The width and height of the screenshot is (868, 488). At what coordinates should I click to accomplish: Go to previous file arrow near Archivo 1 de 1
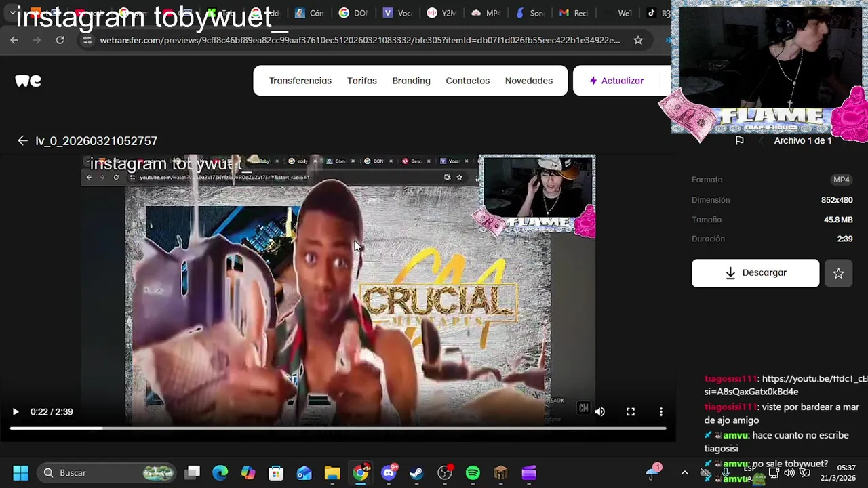pyautogui.click(x=761, y=140)
